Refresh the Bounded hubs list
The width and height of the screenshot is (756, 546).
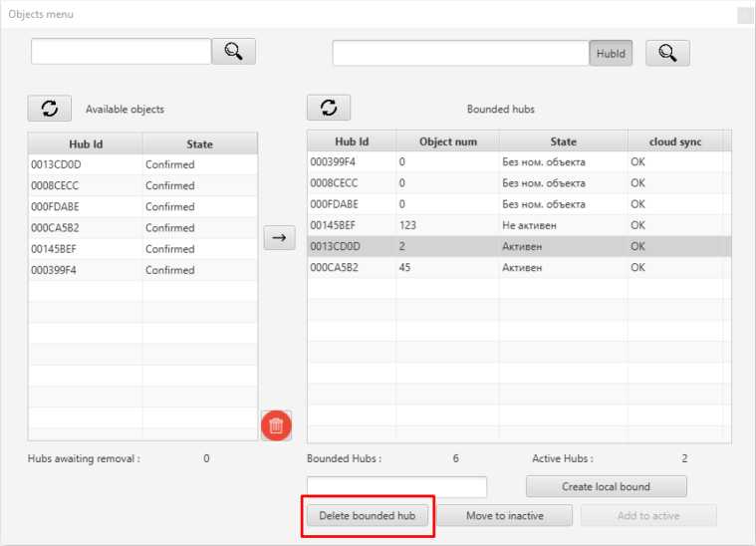point(328,108)
